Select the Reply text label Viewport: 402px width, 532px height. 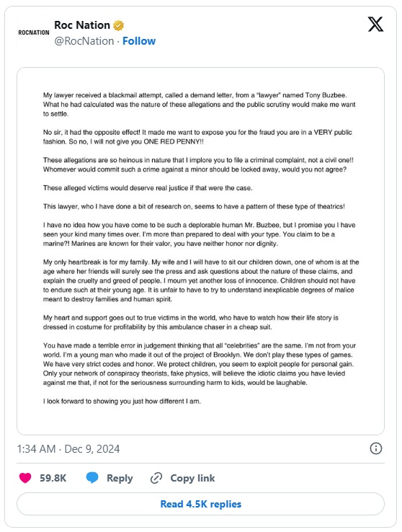click(120, 478)
